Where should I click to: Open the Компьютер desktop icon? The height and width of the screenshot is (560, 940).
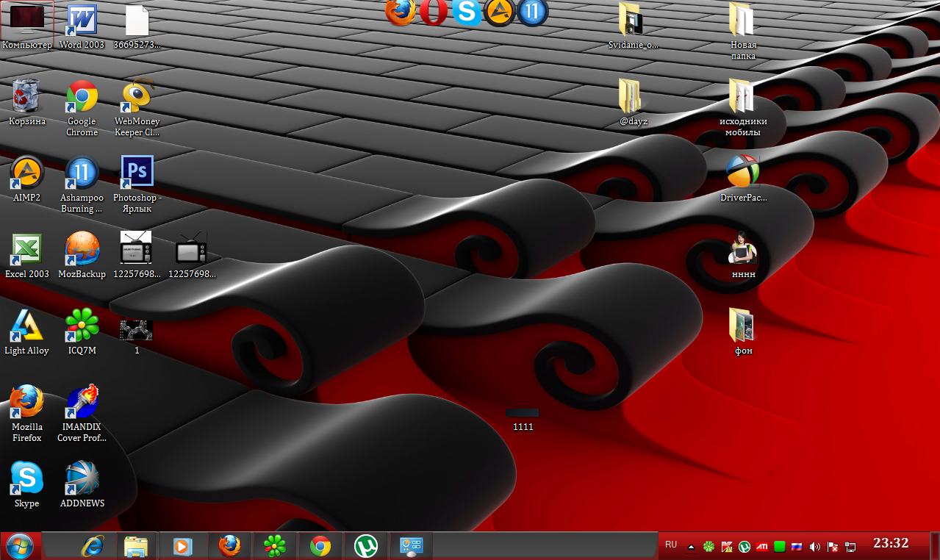[x=27, y=26]
